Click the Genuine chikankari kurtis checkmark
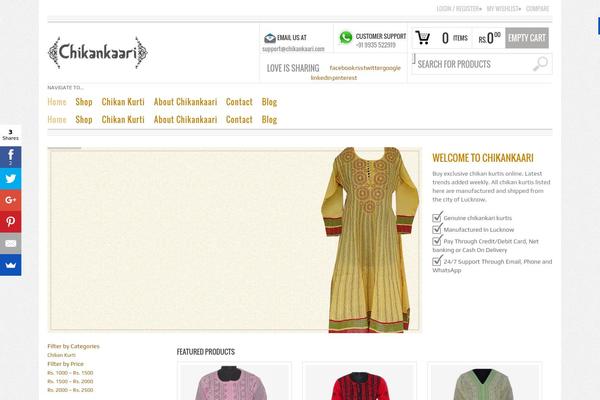The image size is (600, 400). [437, 217]
